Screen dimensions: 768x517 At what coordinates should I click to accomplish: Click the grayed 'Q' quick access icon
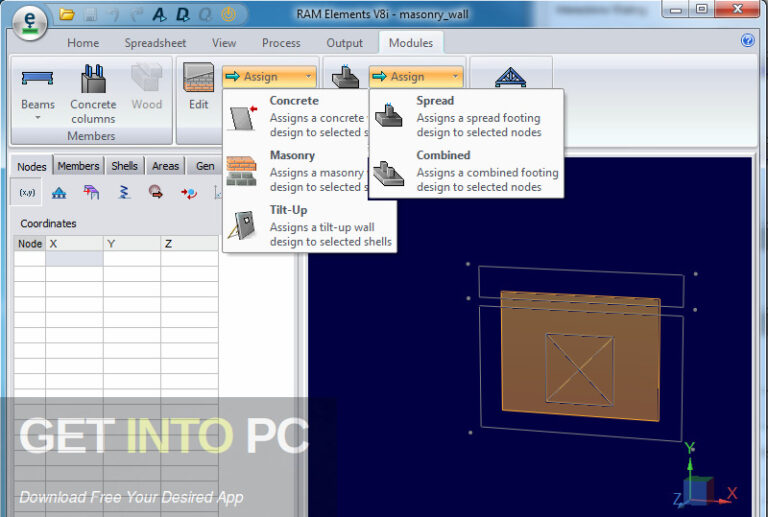tap(205, 15)
